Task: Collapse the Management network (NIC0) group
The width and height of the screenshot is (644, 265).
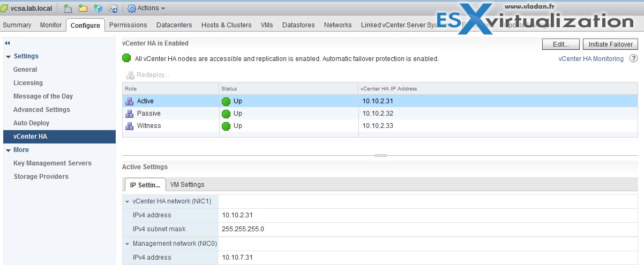Action: [x=128, y=244]
